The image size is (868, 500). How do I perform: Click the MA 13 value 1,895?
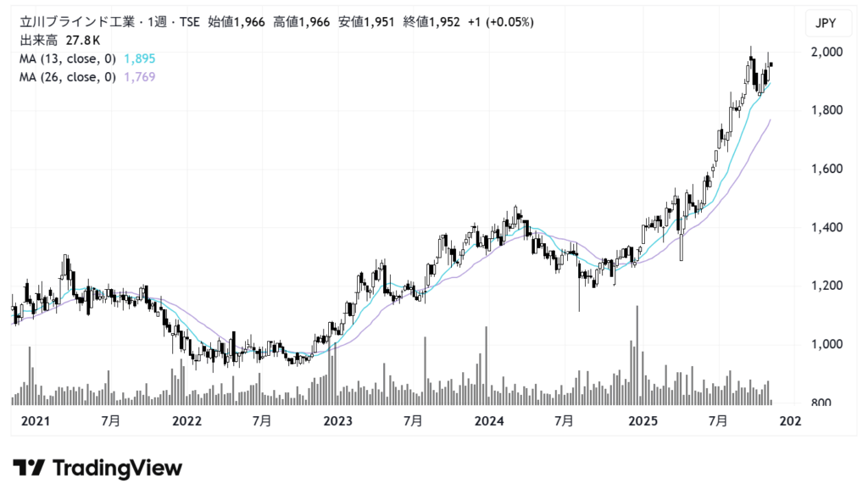(x=139, y=58)
